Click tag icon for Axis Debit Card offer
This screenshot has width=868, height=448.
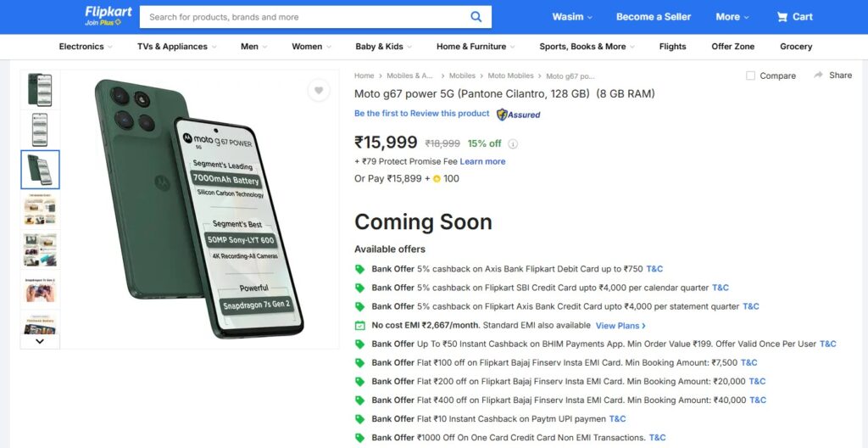click(359, 269)
